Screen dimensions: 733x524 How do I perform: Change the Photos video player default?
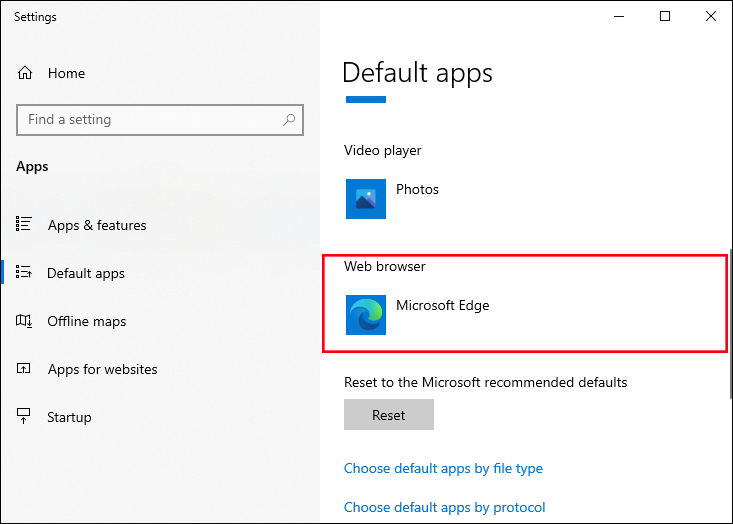pyautogui.click(x=417, y=189)
